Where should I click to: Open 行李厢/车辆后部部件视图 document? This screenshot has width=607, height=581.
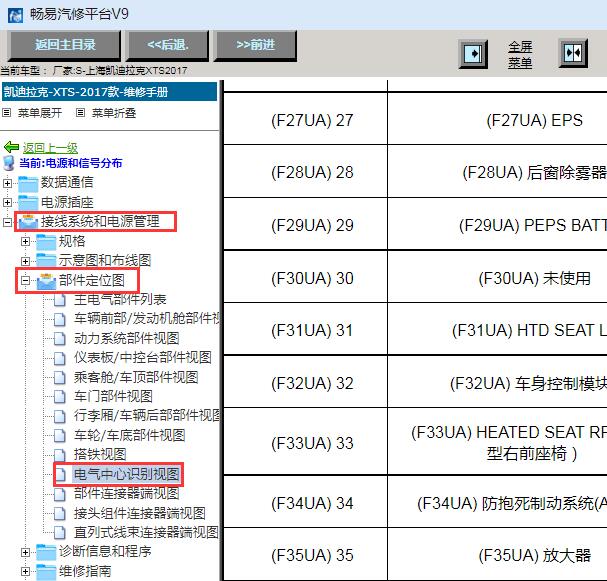[147, 415]
